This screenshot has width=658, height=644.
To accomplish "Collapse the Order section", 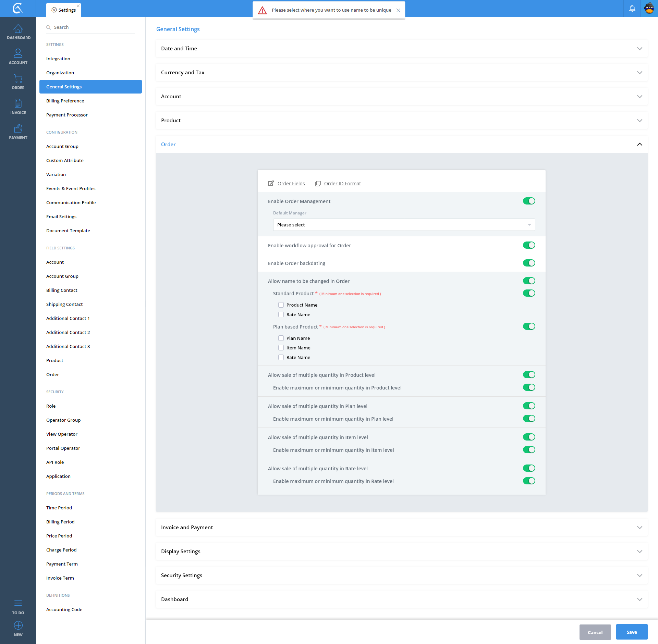I will [x=639, y=144].
